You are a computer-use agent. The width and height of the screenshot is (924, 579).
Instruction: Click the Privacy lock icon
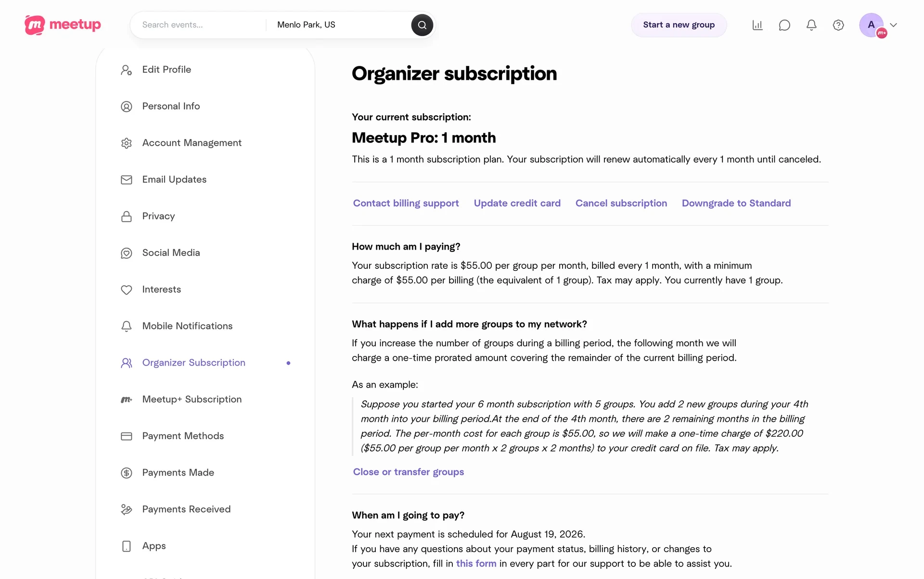point(126,216)
